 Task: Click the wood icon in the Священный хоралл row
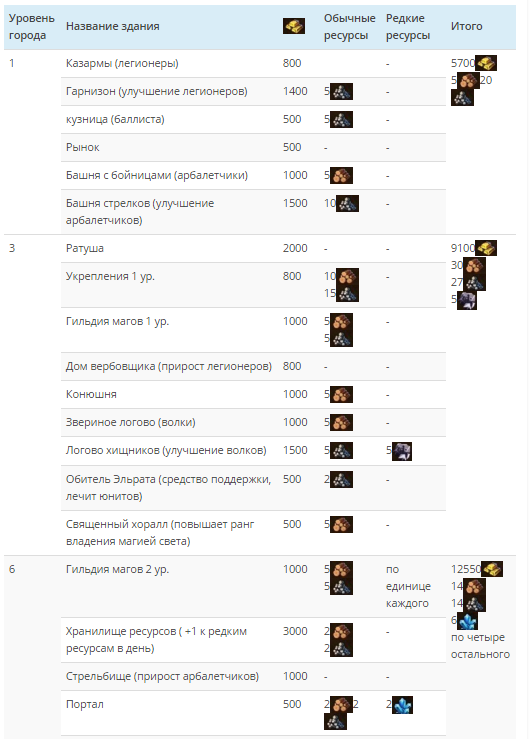(341, 525)
